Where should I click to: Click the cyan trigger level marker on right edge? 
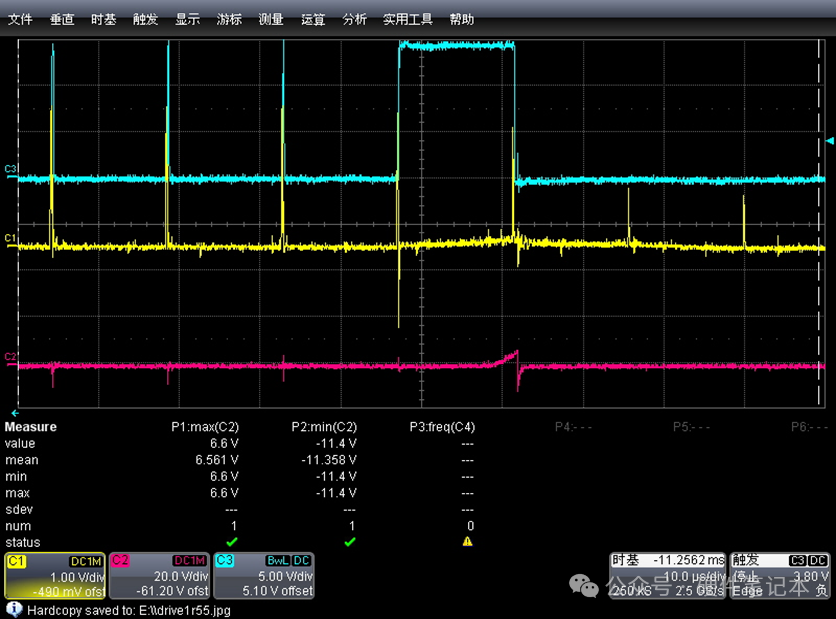point(829,143)
